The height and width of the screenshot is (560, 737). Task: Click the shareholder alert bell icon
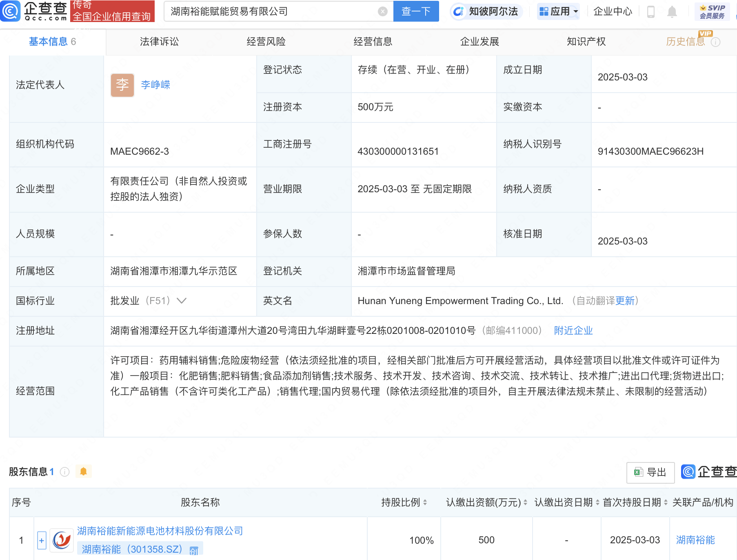(83, 471)
